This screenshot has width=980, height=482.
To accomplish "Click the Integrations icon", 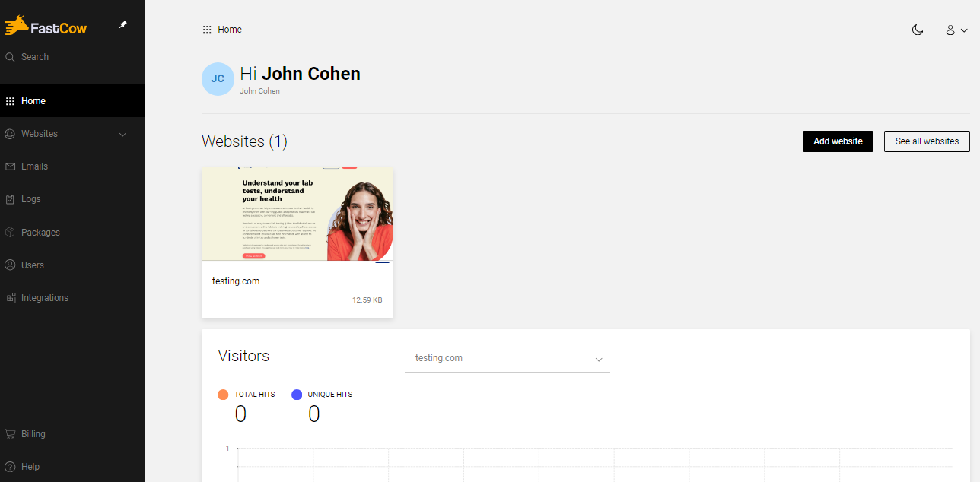I will 10,298.
